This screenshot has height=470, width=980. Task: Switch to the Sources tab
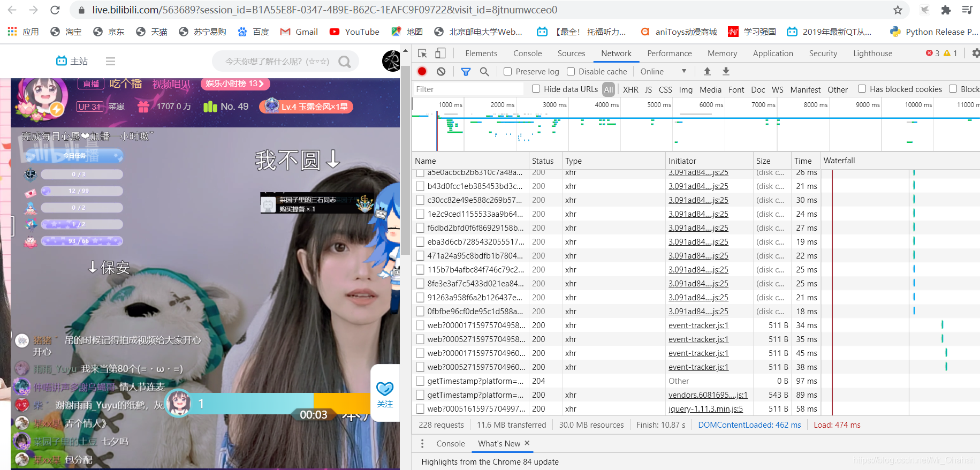(x=571, y=53)
